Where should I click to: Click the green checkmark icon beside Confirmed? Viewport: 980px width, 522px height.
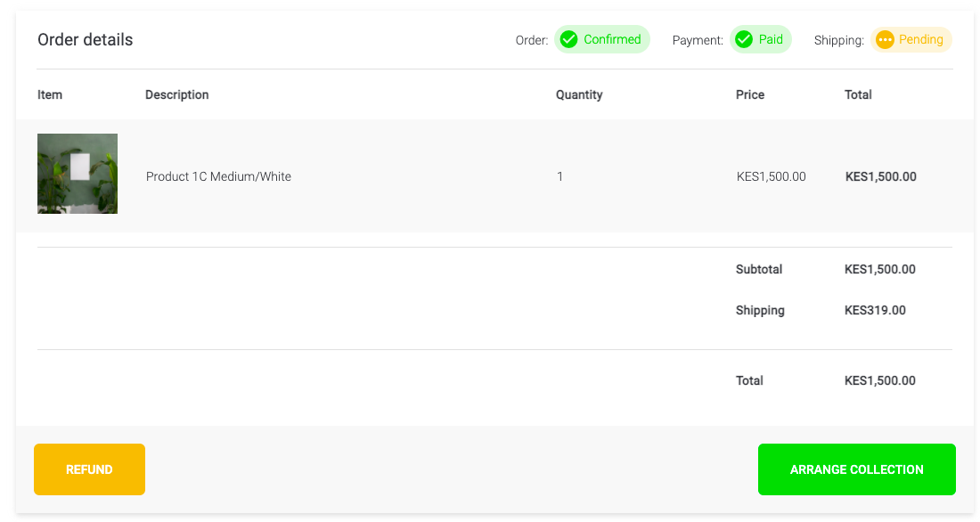(568, 39)
